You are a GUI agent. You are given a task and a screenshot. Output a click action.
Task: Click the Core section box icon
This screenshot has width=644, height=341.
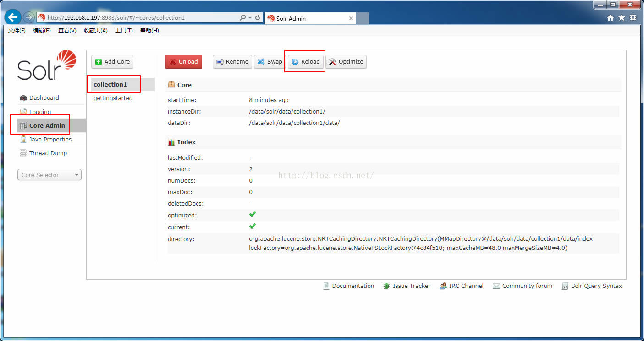pos(171,85)
